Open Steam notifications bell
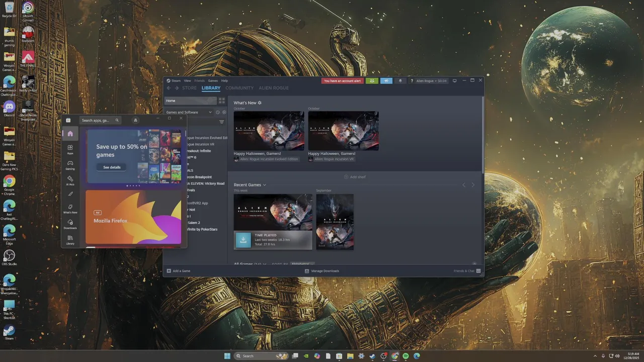Viewport: 644px width, 362px height. pyautogui.click(x=400, y=80)
